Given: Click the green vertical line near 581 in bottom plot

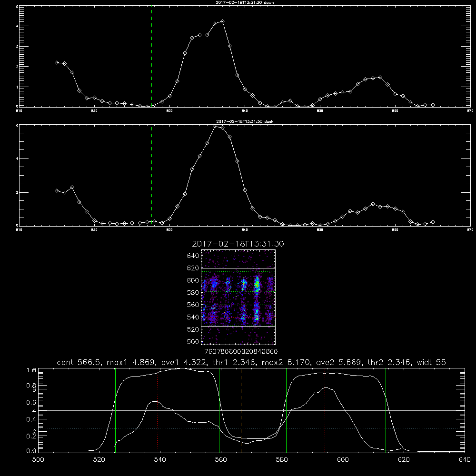Looking at the screenshot, I should pyautogui.click(x=286, y=410).
